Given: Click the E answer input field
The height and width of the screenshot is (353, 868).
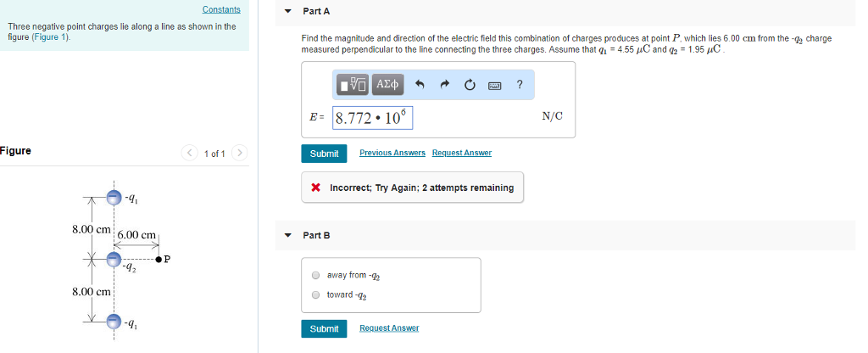Looking at the screenshot, I should pos(373,118).
